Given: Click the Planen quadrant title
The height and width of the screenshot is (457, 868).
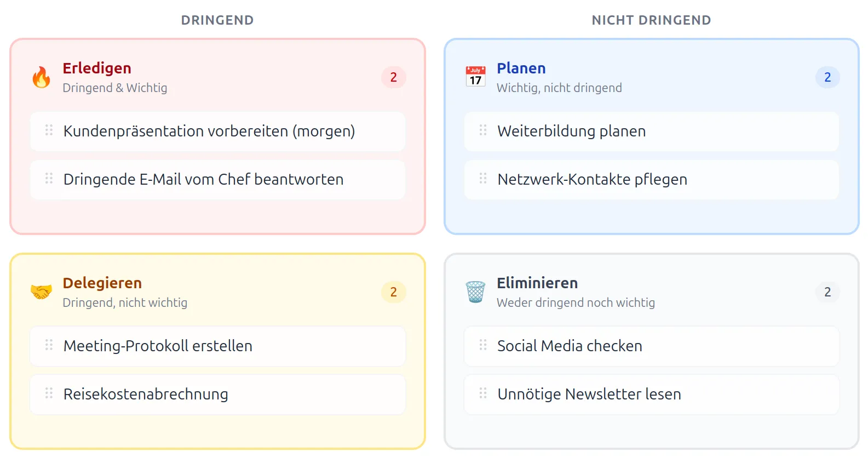Looking at the screenshot, I should (521, 68).
